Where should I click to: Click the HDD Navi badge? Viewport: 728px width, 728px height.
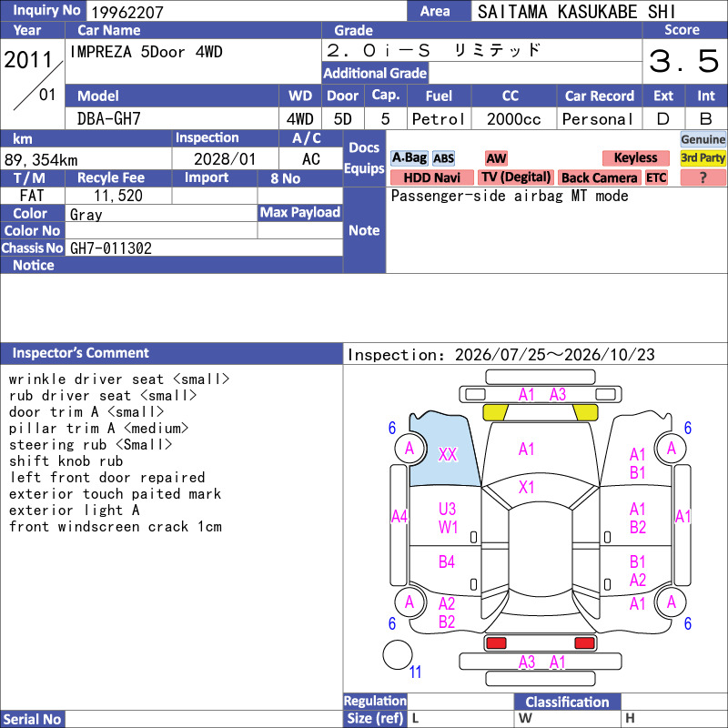click(x=431, y=177)
